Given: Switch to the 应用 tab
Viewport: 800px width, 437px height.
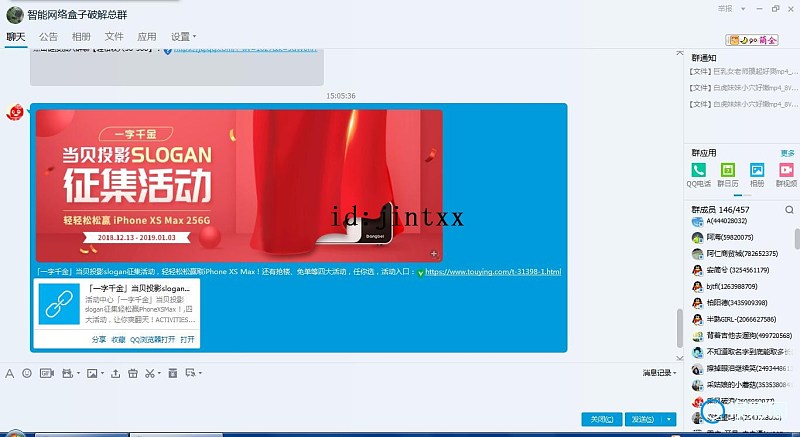Looking at the screenshot, I should point(146,37).
